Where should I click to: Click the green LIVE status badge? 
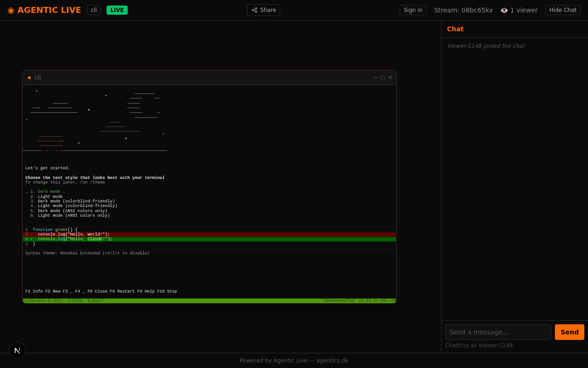(117, 10)
